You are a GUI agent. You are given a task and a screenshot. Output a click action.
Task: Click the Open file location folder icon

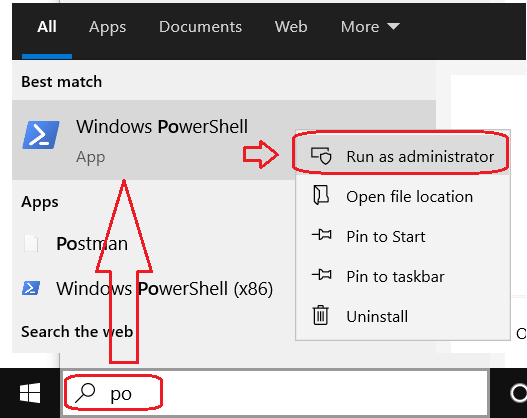(321, 195)
